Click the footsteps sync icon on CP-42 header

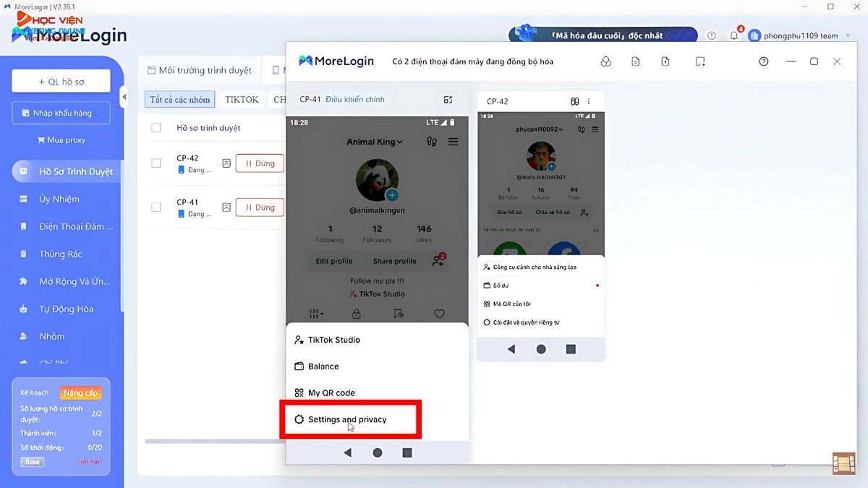(x=575, y=101)
